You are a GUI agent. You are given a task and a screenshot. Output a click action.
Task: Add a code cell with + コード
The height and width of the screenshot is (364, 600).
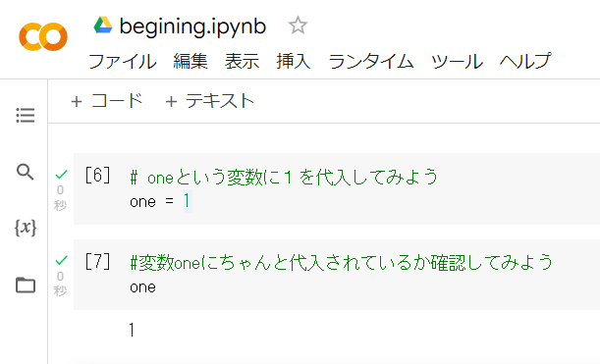point(107,101)
